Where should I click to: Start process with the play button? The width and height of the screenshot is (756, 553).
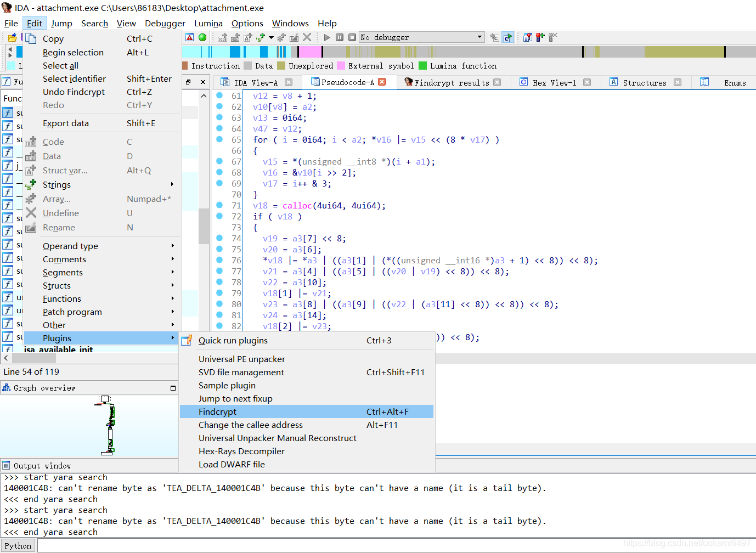pos(327,37)
